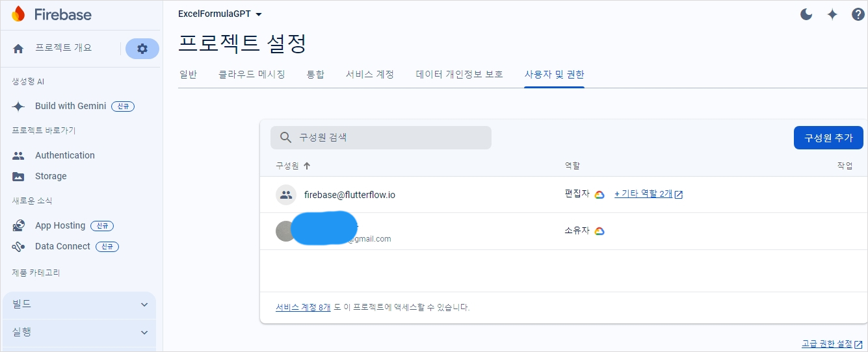
Task: Switch to the 일반 tab
Action: 188,74
